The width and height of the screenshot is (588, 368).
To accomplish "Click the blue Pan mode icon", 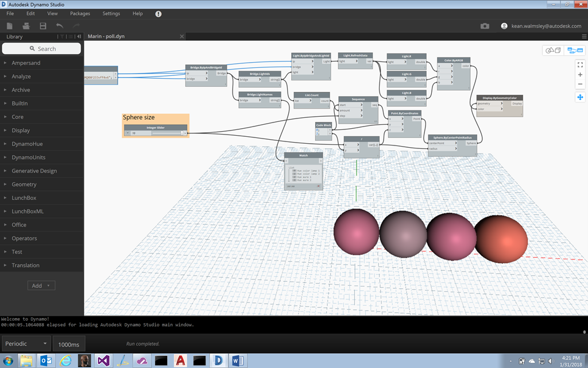I will (580, 97).
